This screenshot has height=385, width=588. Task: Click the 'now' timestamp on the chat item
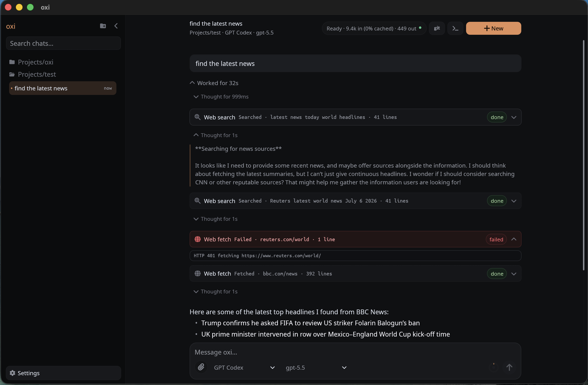[x=108, y=88]
